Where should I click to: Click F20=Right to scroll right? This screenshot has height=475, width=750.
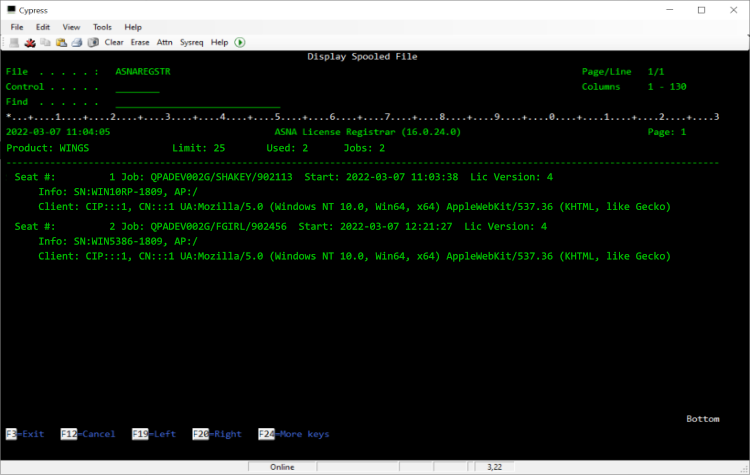click(x=214, y=434)
